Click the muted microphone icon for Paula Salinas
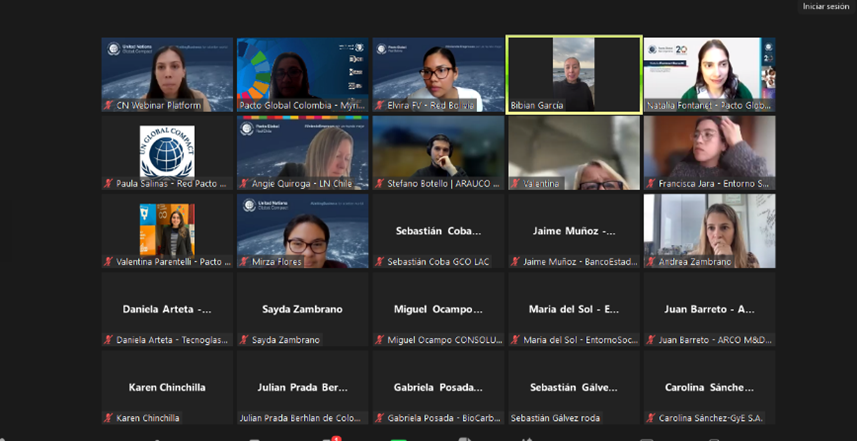 point(109,184)
